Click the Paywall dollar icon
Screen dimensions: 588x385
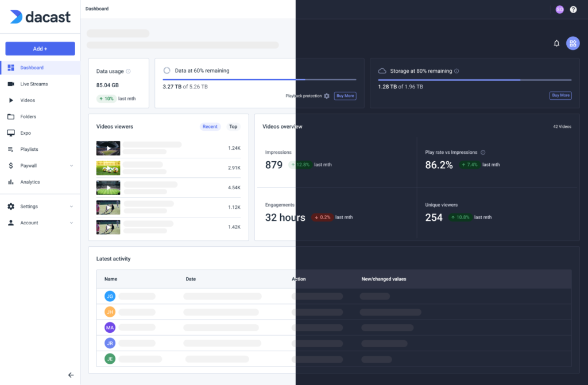click(x=10, y=165)
